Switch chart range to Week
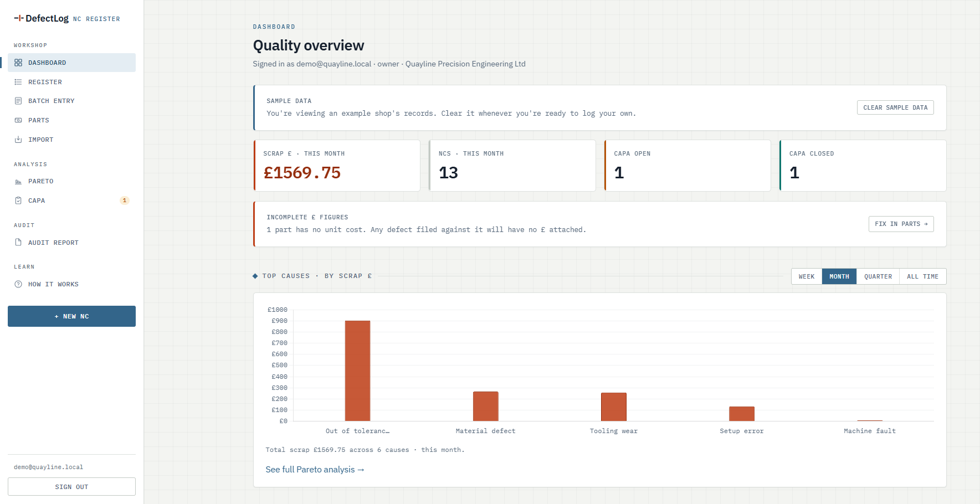 tap(807, 276)
